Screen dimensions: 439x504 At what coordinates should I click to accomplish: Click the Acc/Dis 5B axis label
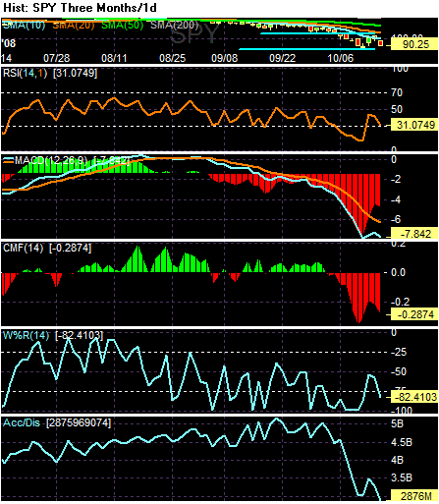tap(397, 423)
